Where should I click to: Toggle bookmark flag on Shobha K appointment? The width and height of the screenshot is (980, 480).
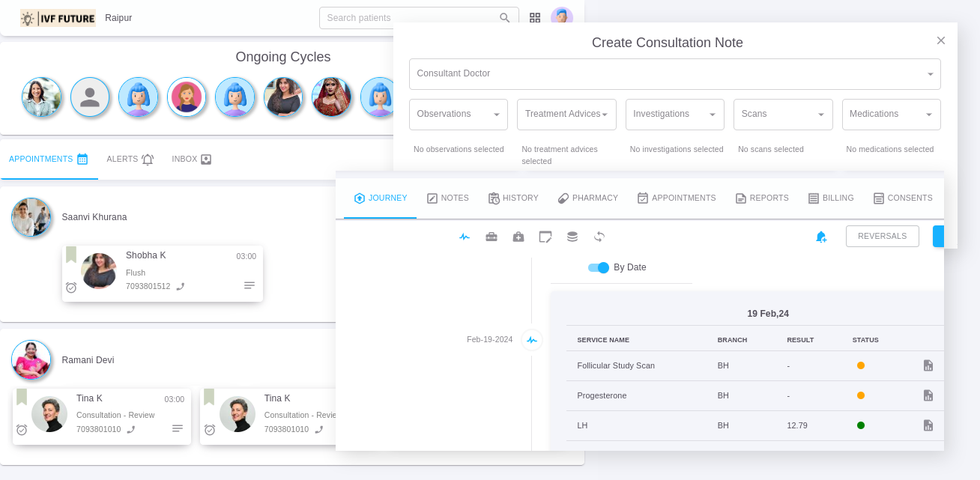click(x=71, y=255)
